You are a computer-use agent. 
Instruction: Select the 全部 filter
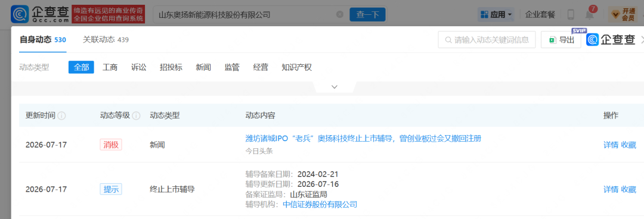pyautogui.click(x=81, y=67)
